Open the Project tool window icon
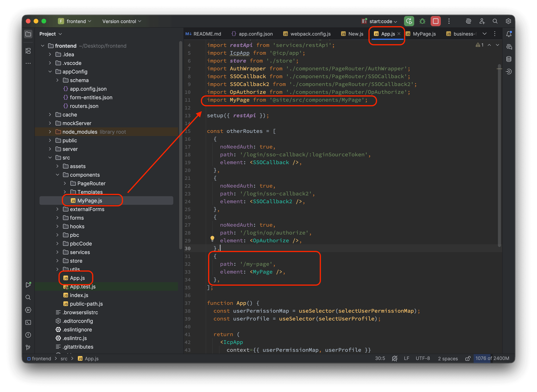Screen dimensions: 537x392 (x=28, y=34)
